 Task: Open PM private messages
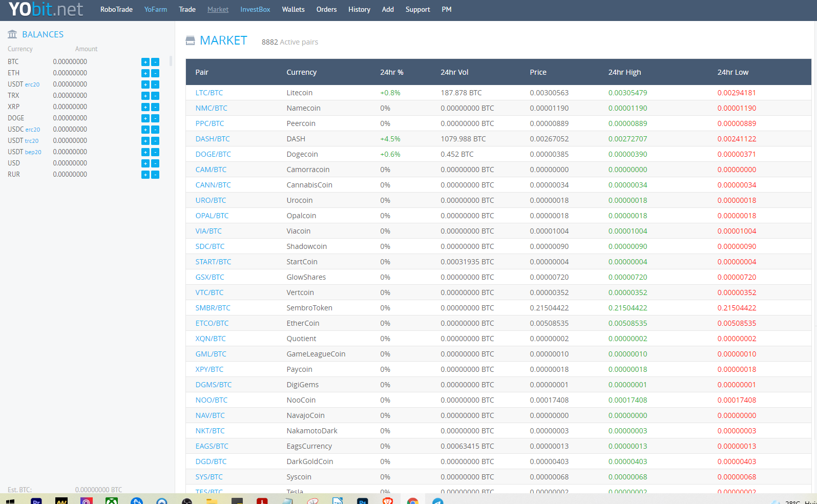point(447,9)
